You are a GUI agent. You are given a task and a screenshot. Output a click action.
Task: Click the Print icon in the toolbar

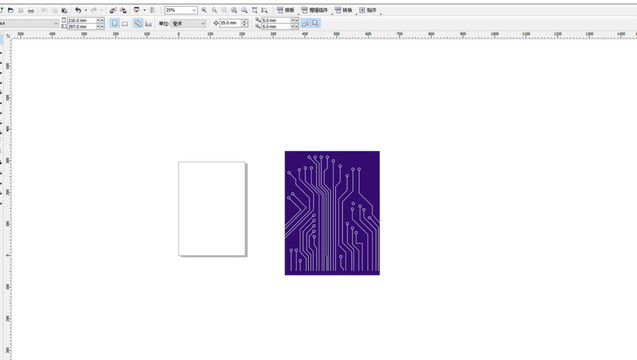[31, 10]
